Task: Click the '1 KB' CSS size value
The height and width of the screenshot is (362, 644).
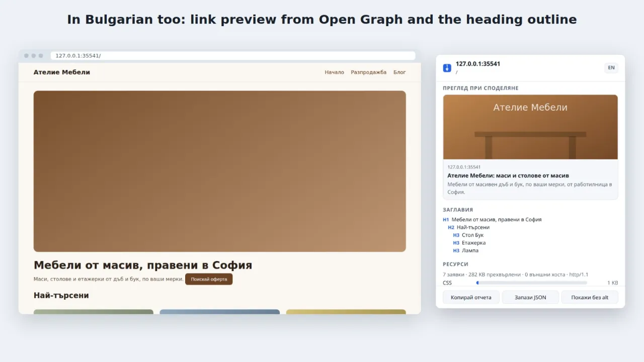Action: coord(612,283)
